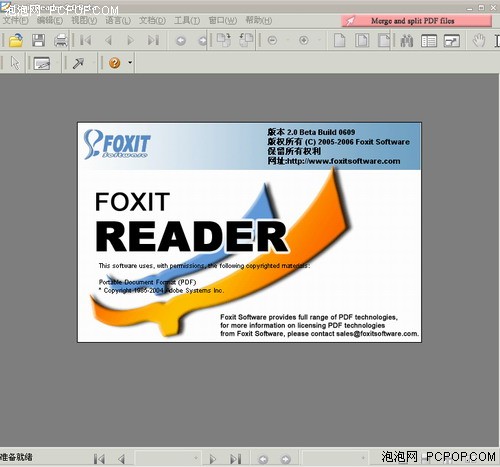Click the Print icon in toolbar
The height and width of the screenshot is (467, 500).
(61, 40)
